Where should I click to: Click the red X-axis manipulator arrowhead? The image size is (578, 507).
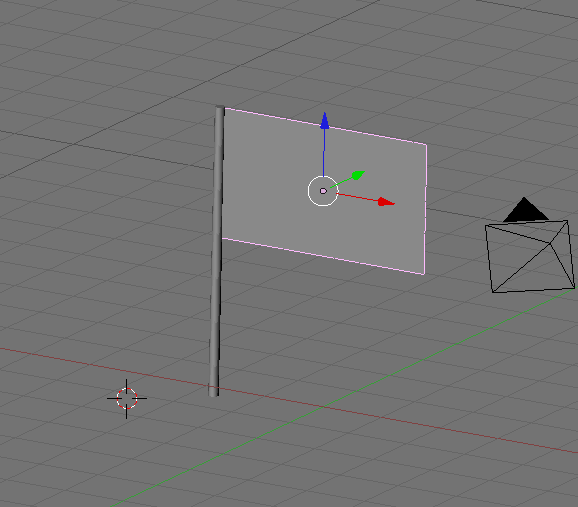(386, 202)
